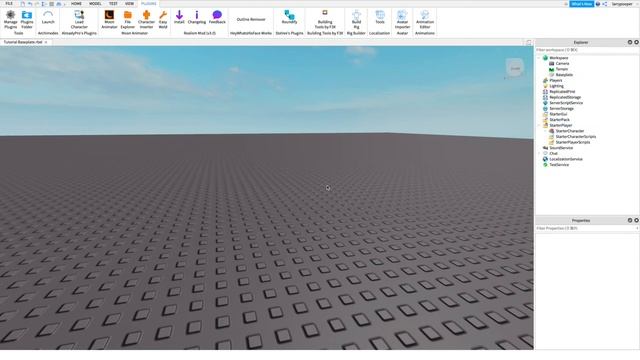
Task: Click the undo arrow in quick access bar
Action: [30, 4]
